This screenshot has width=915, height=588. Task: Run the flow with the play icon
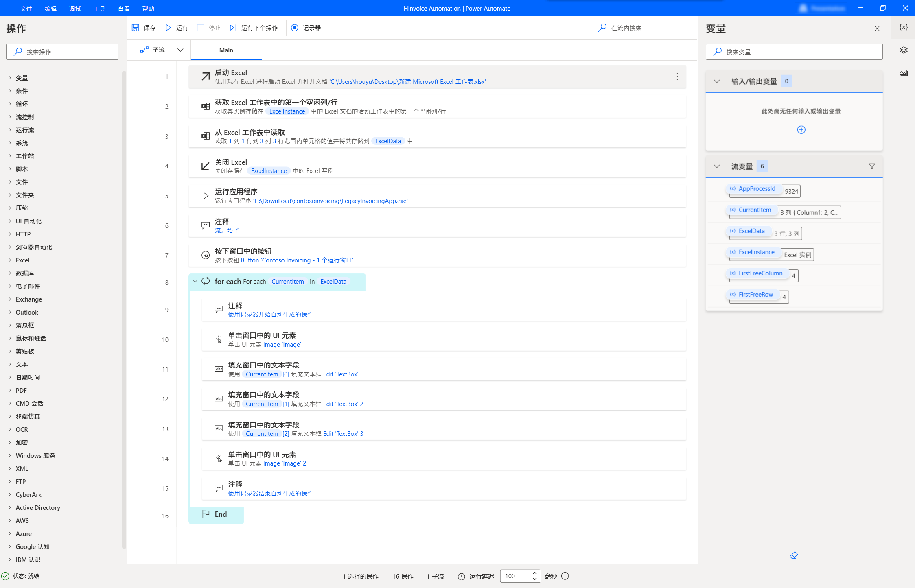click(x=168, y=28)
